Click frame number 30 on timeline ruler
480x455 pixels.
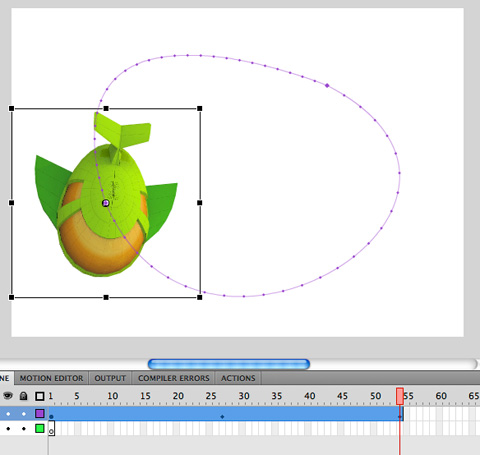[244, 396]
